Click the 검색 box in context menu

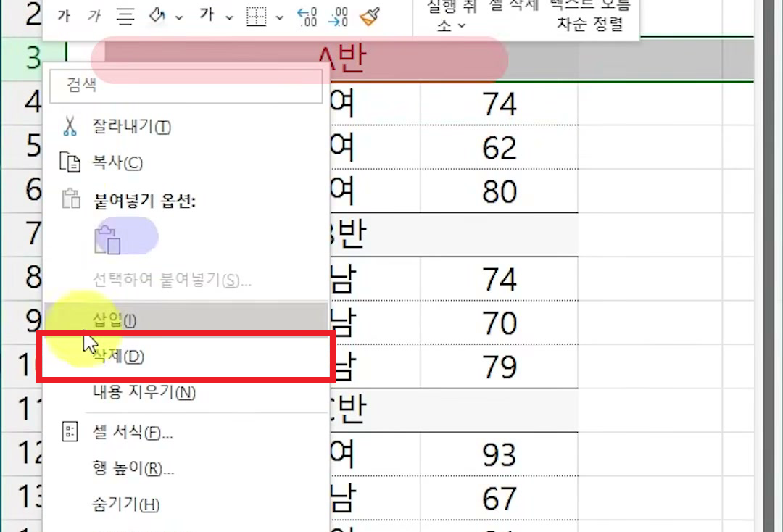pyautogui.click(x=186, y=85)
